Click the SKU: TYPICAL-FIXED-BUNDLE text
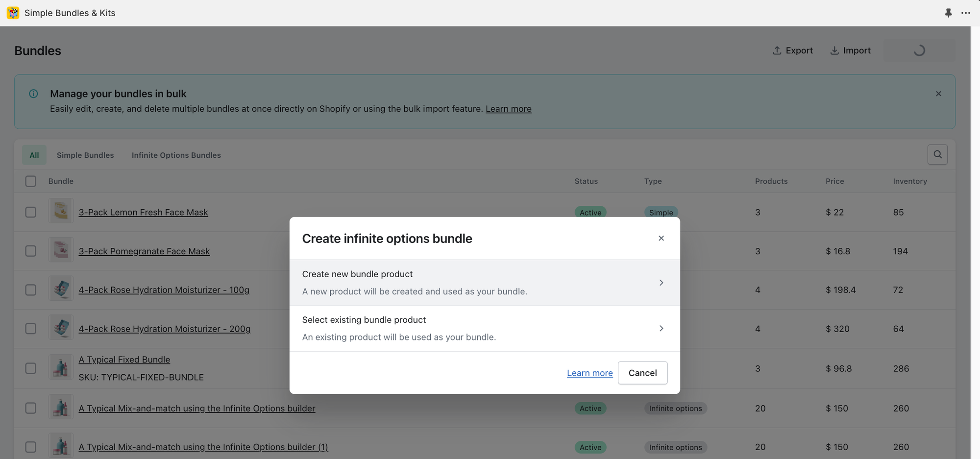 click(x=141, y=377)
